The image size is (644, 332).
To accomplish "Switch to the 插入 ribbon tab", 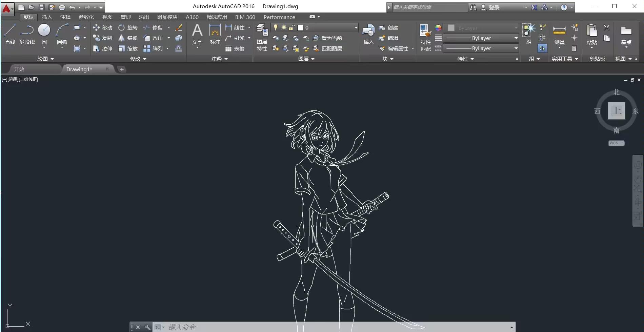I will (47, 17).
